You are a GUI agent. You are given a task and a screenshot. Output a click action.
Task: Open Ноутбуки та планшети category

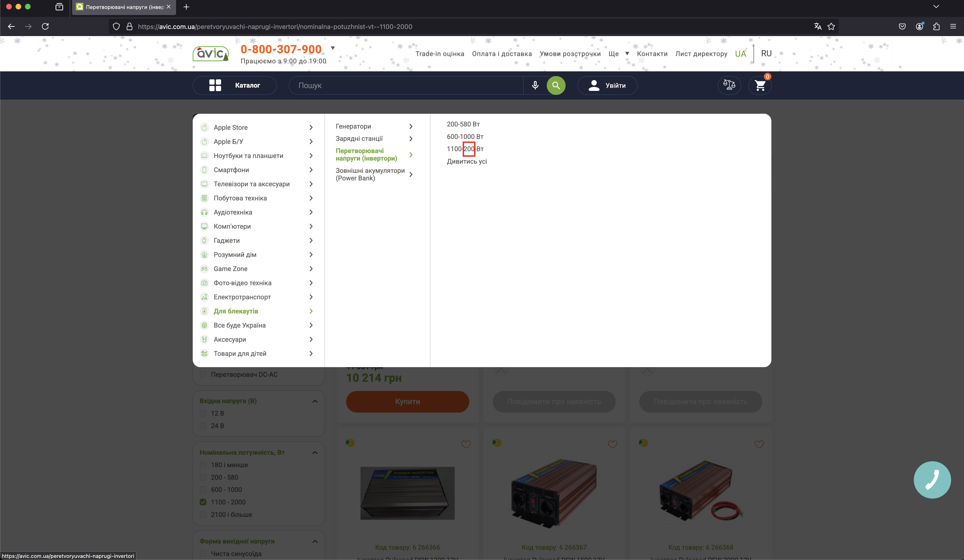(248, 156)
